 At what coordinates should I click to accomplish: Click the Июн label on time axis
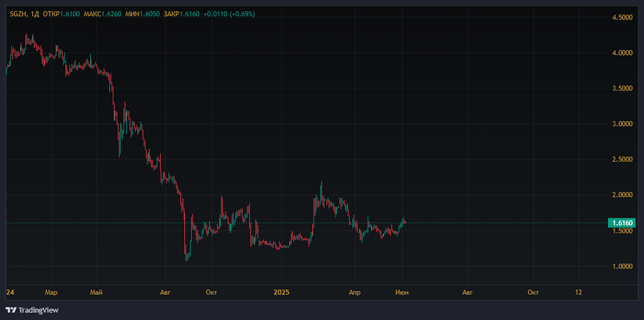click(x=402, y=292)
